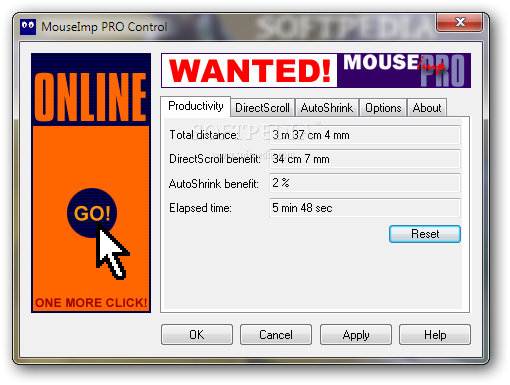This screenshot has width=510, height=385.
Task: Go to the Options tab
Action: [383, 108]
